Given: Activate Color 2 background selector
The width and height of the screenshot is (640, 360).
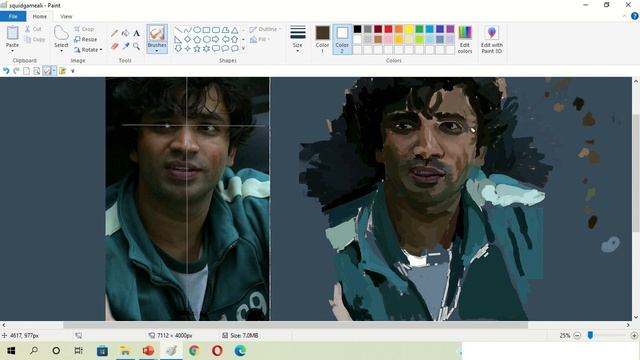Looking at the screenshot, I should point(342,40).
